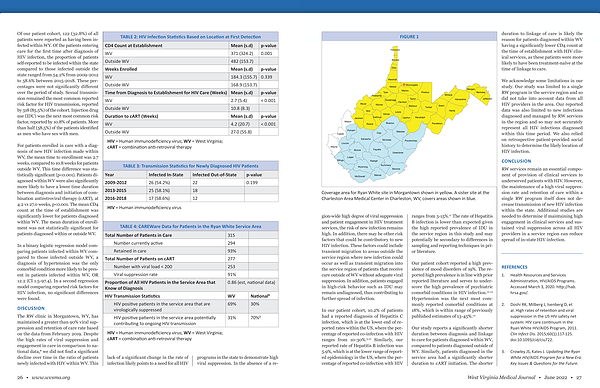Click the Table 2 HIV Infection Statistics header
Image resolution: width=600 pixels, height=388 pixels.
pos(191,37)
